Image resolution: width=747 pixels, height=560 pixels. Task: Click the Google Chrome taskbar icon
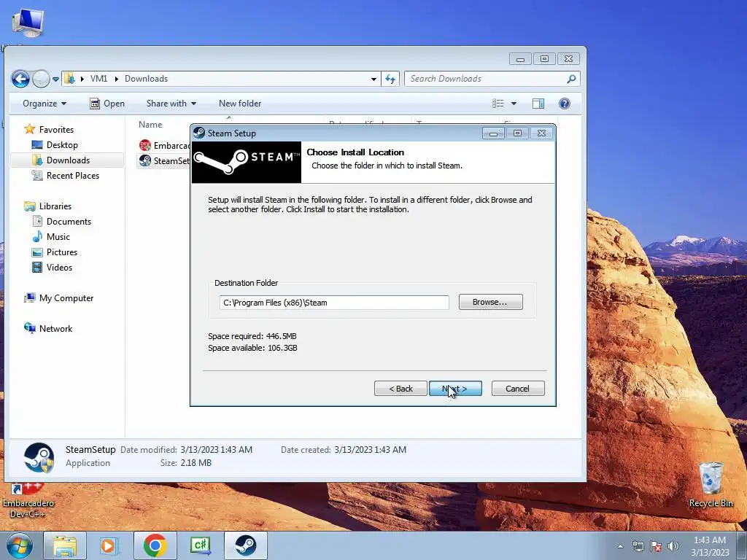click(x=155, y=545)
